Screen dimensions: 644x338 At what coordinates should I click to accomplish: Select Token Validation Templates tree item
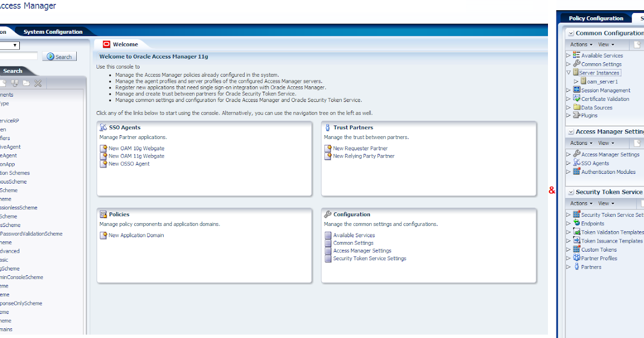pyautogui.click(x=612, y=232)
